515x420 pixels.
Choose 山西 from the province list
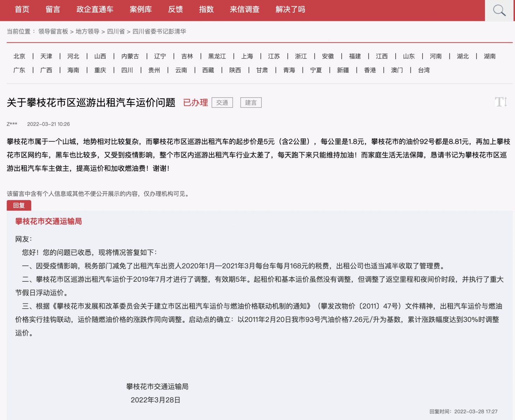(100, 56)
